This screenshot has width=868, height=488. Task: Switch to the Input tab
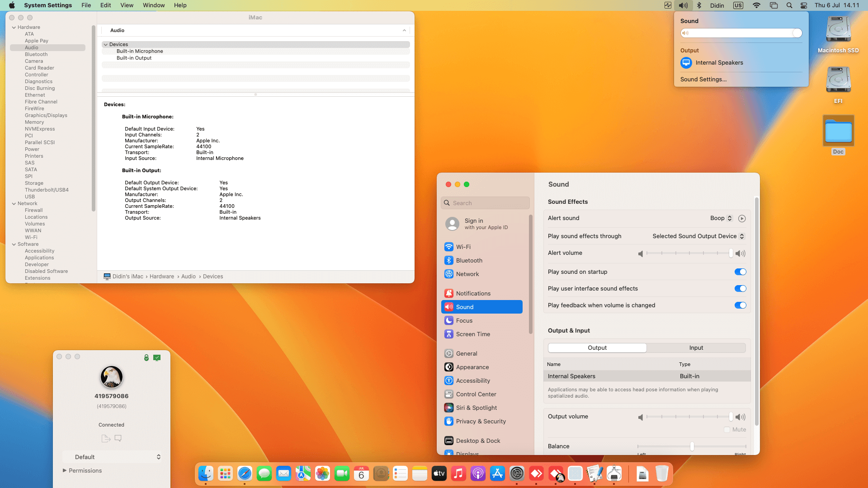click(x=696, y=347)
